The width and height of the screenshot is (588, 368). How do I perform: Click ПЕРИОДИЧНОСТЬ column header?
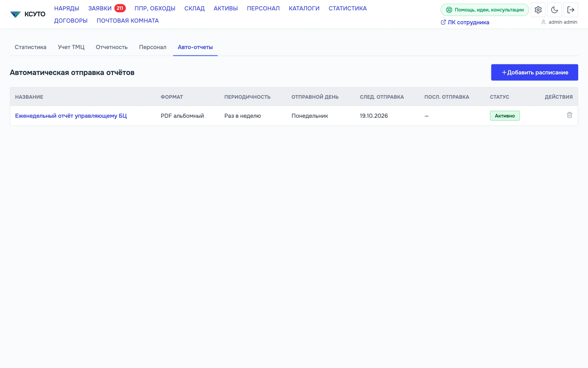(247, 97)
